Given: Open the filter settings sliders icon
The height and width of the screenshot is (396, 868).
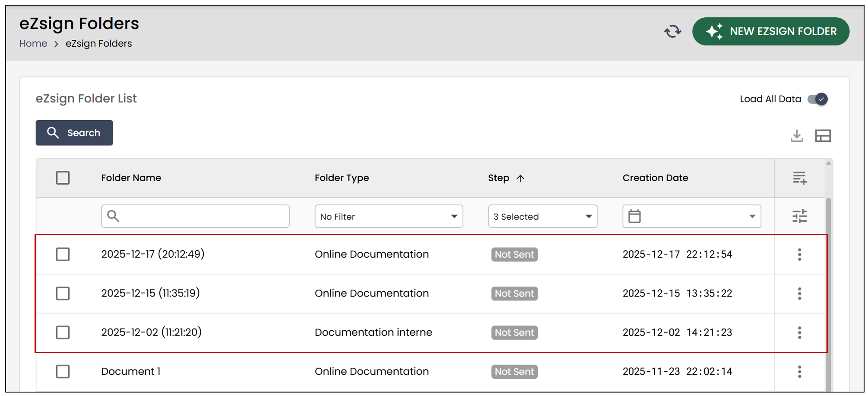Looking at the screenshot, I should [799, 216].
